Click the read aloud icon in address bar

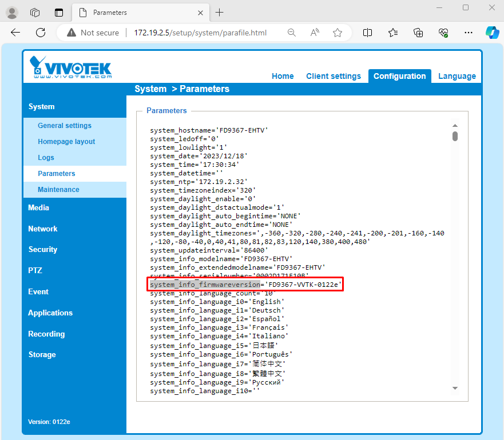(314, 33)
